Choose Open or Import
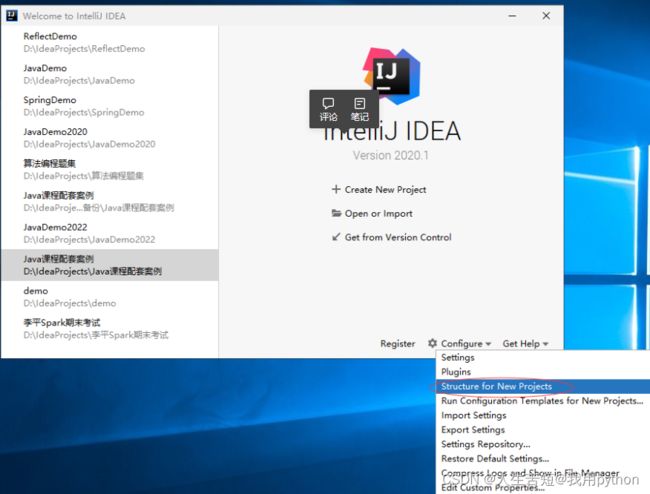Image resolution: width=650 pixels, height=494 pixels. point(378,213)
